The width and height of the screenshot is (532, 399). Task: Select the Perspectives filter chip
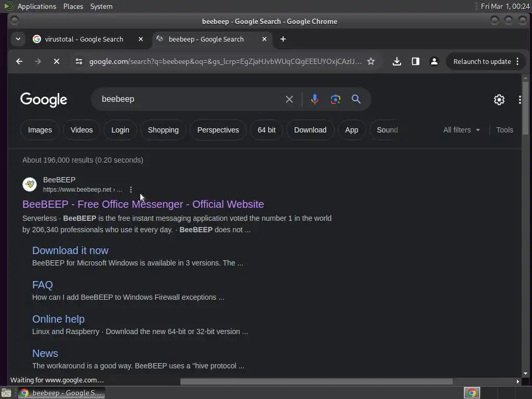(x=218, y=130)
